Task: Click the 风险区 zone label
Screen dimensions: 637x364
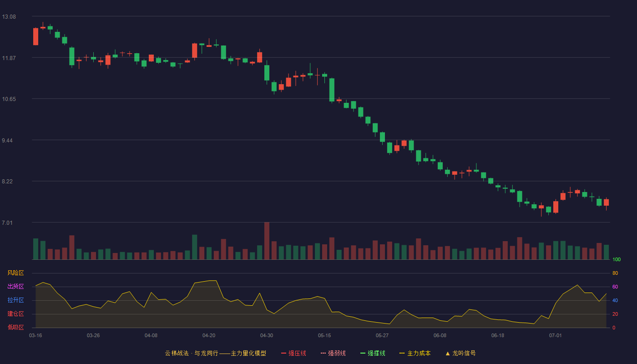Action: tap(15, 273)
